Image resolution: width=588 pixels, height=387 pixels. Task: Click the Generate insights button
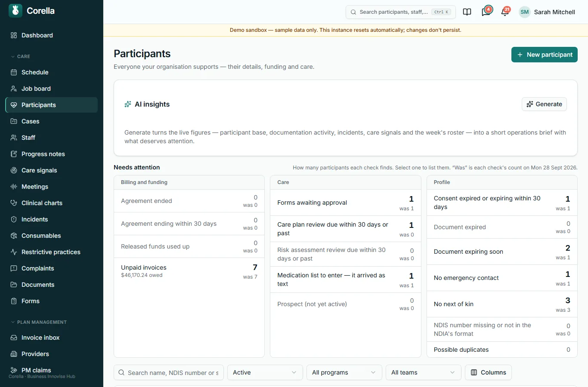(x=544, y=104)
